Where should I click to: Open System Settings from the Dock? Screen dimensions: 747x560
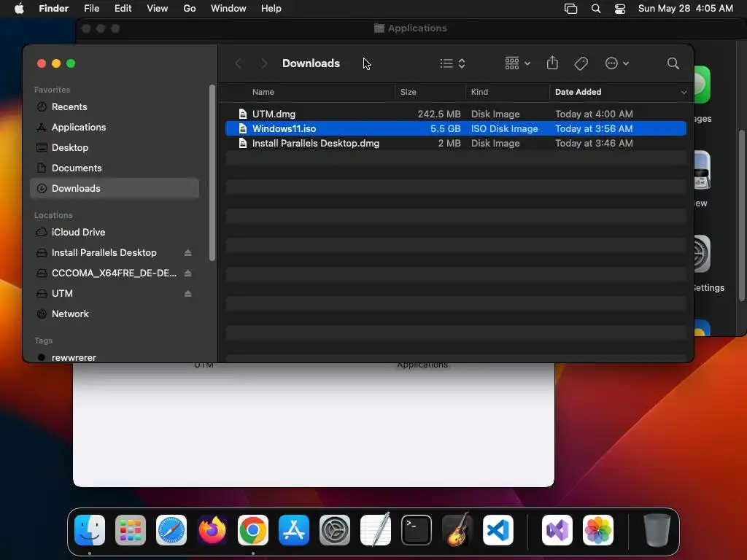334,530
